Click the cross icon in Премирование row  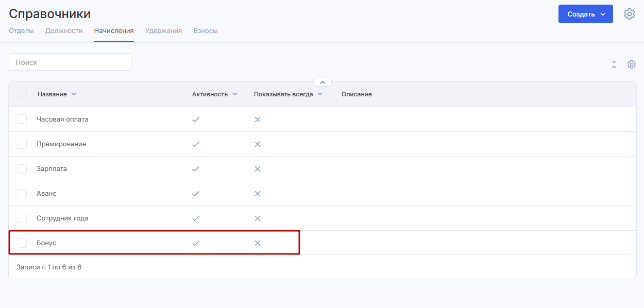258,144
